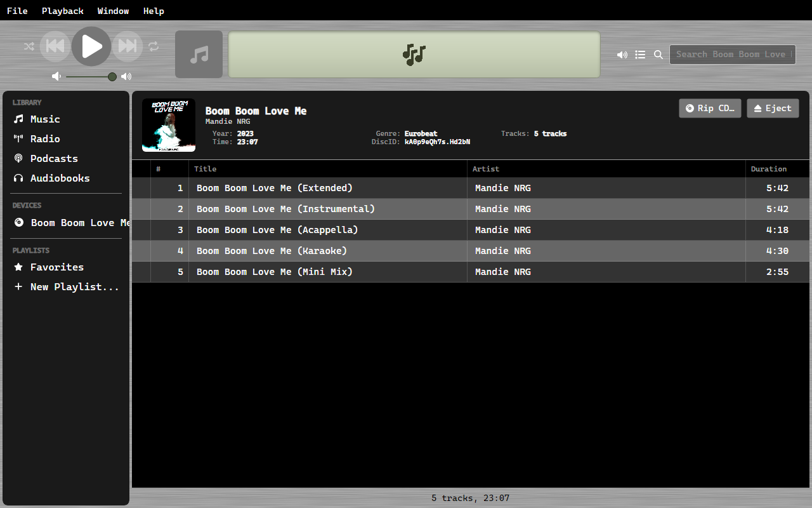This screenshot has height=508, width=812.
Task: Click the 4:18 duration cell
Action: click(777, 230)
